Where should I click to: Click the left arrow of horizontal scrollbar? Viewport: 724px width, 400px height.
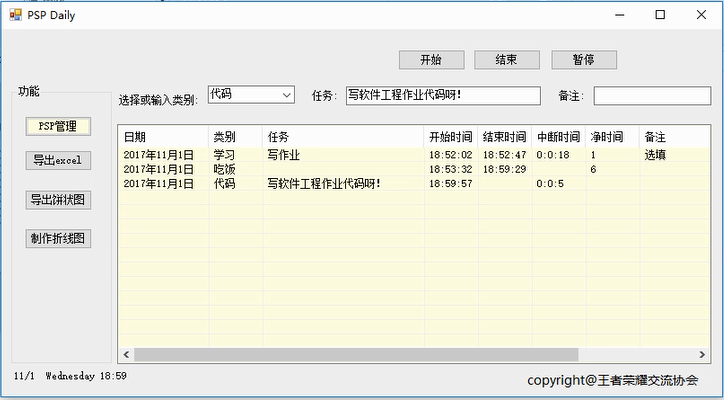[x=126, y=355]
